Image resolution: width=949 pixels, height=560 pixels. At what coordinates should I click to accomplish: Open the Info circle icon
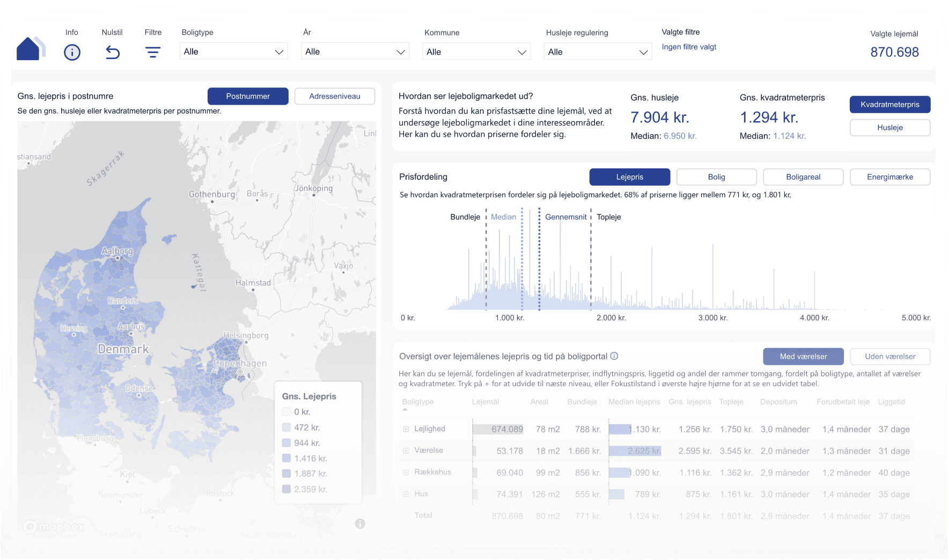coord(72,52)
